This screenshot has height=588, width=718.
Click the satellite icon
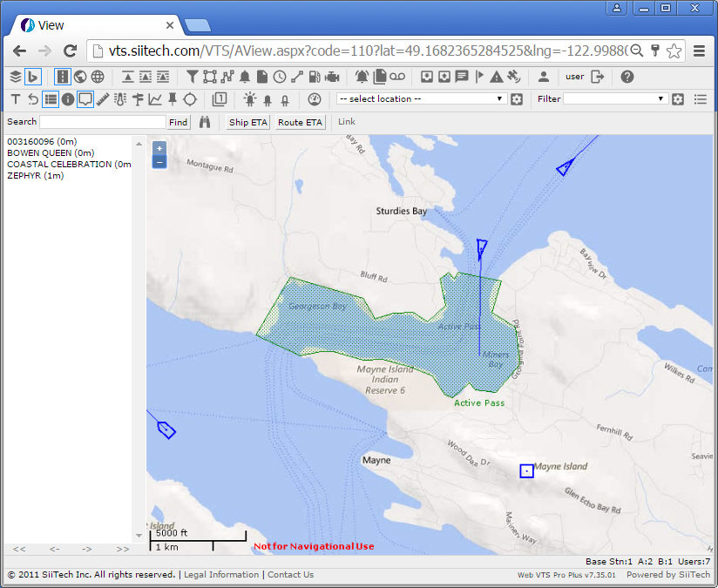pyautogui.click(x=513, y=77)
